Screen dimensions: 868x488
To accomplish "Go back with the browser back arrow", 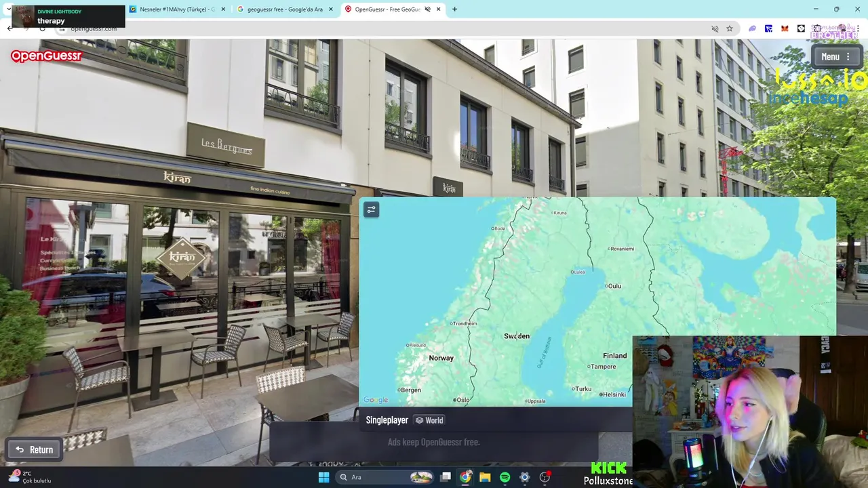I will tap(9, 28).
